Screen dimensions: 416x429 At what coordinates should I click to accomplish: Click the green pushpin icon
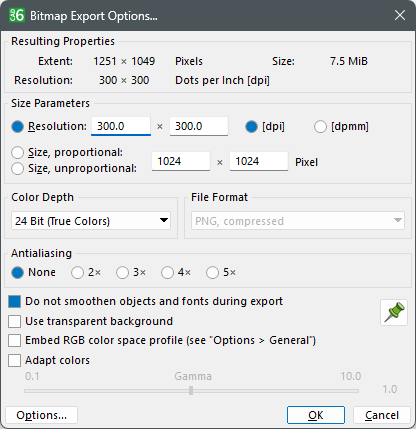coord(394,312)
